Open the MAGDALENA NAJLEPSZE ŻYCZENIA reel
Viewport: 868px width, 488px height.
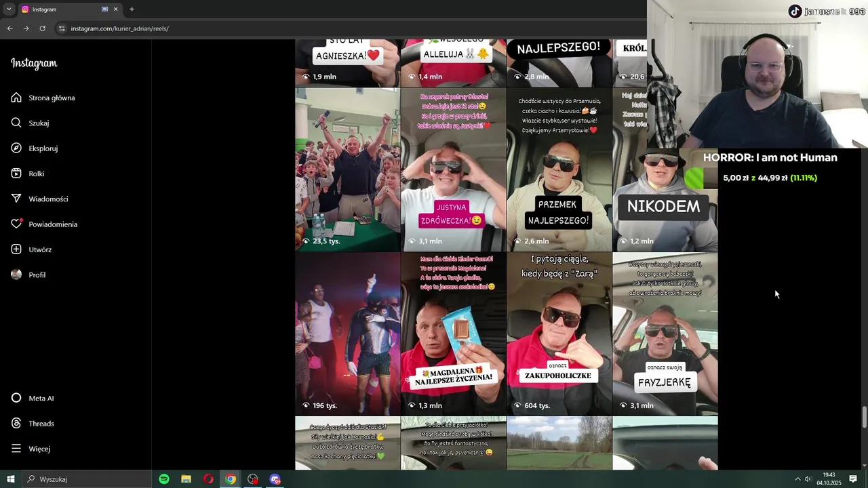tap(453, 334)
